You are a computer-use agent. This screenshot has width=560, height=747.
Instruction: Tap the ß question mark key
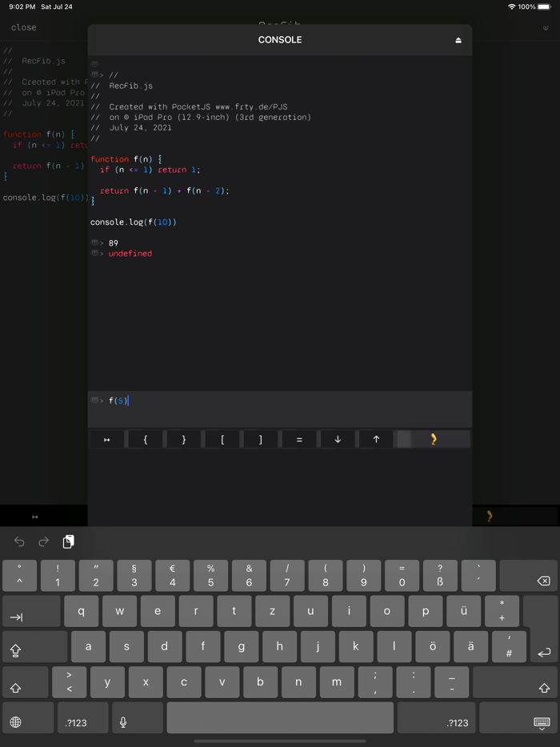pos(440,576)
